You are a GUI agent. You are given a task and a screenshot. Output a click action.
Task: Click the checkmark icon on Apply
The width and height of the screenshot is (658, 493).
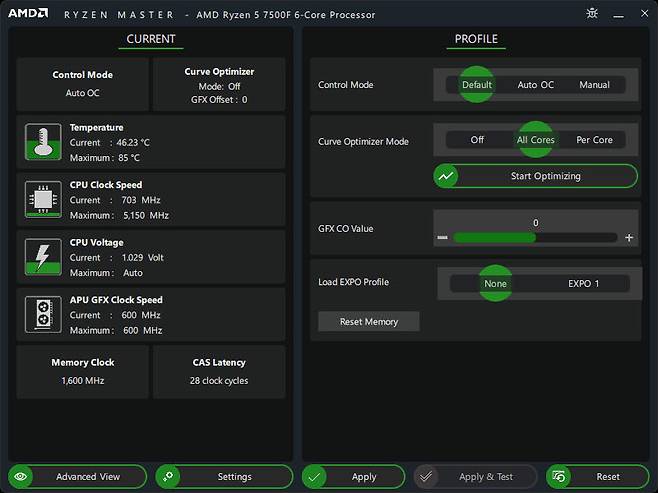tap(314, 477)
